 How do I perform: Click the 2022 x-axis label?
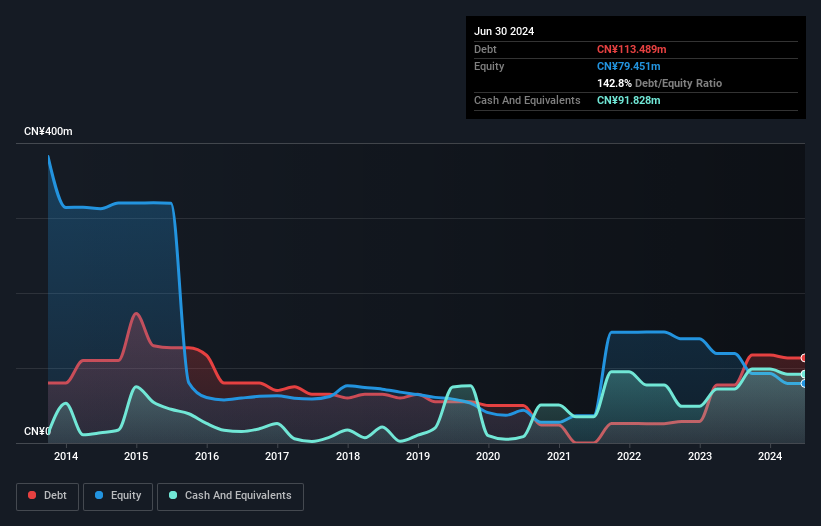coord(629,456)
